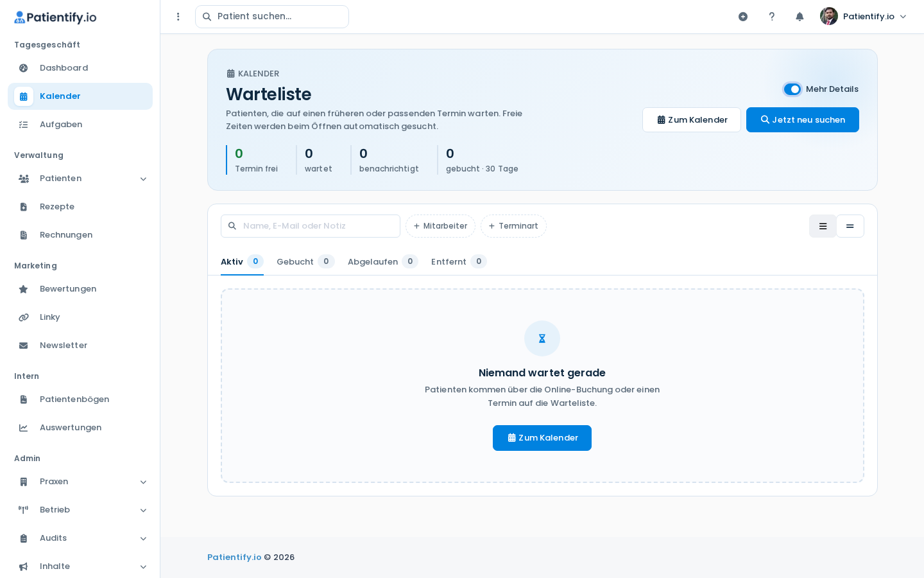Viewport: 924px width, 578px height.
Task: Click the Patient suchen search field
Action: [272, 17]
